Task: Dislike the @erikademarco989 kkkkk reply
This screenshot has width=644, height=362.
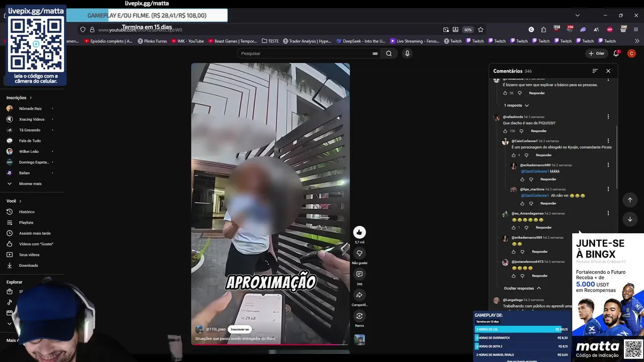Action: 531,179
